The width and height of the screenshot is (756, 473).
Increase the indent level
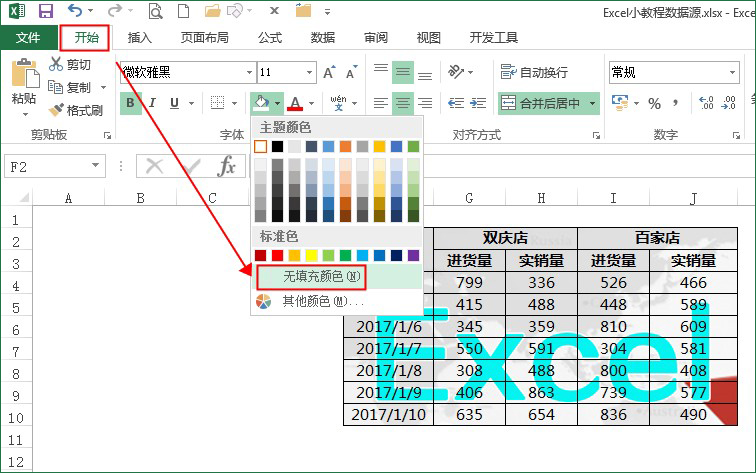point(478,103)
